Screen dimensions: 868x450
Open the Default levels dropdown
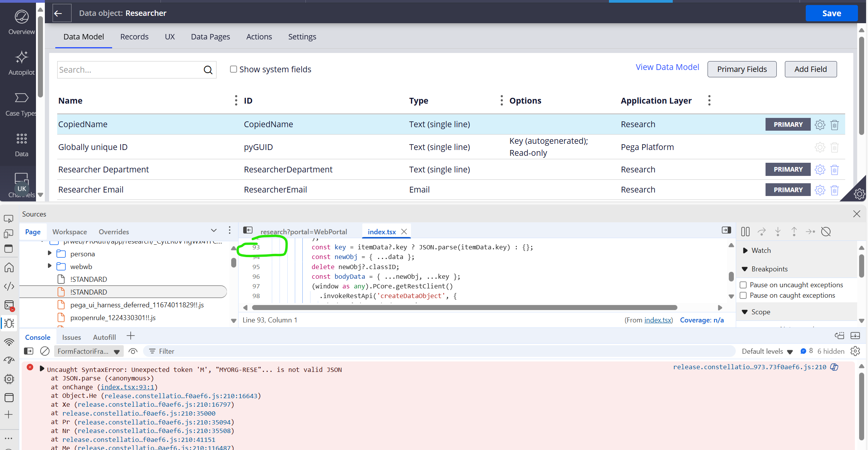click(767, 351)
